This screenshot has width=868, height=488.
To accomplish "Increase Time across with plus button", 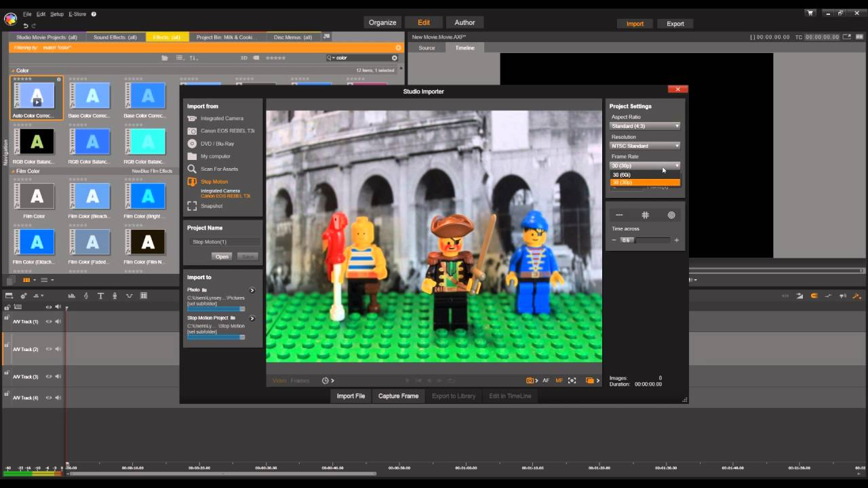I will click(x=676, y=240).
